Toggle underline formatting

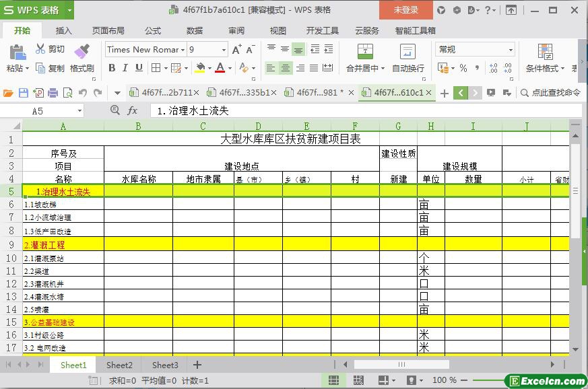[x=139, y=67]
